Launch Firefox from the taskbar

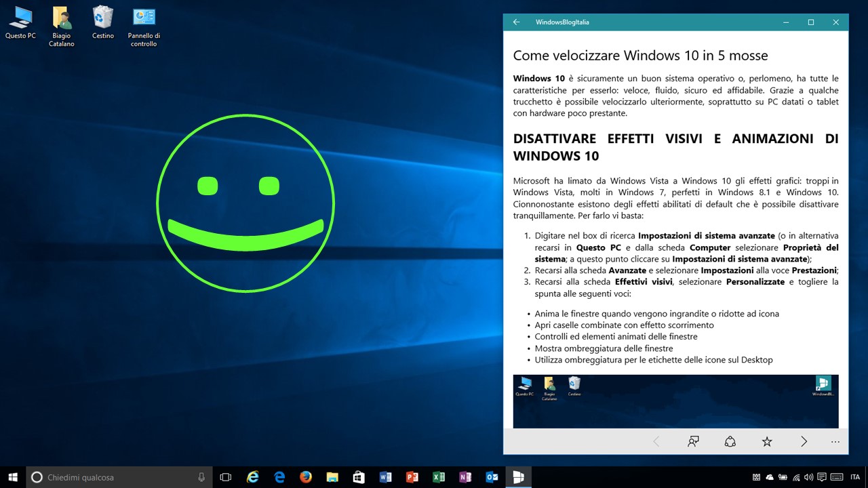[x=306, y=477]
